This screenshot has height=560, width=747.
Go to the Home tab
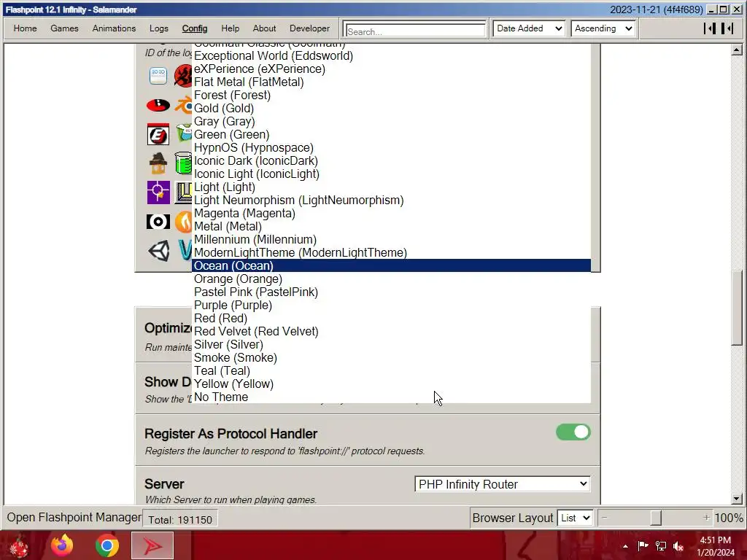(x=26, y=28)
